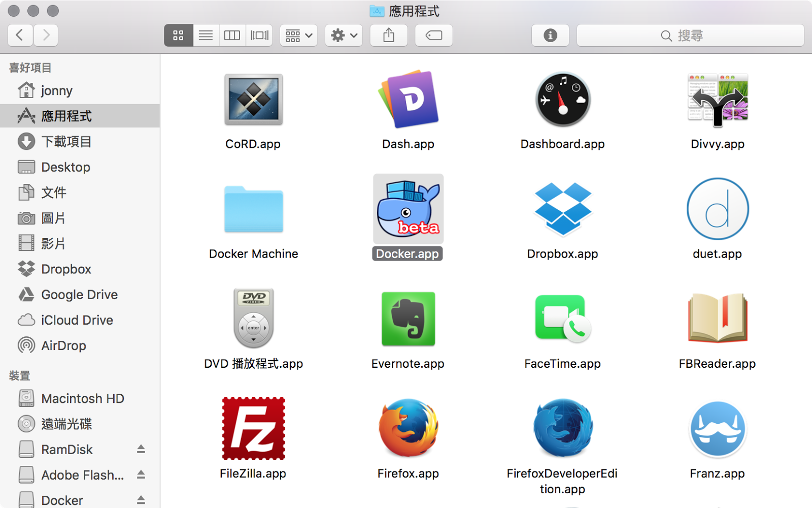Switch to list view
The width and height of the screenshot is (812, 508).
pos(206,35)
